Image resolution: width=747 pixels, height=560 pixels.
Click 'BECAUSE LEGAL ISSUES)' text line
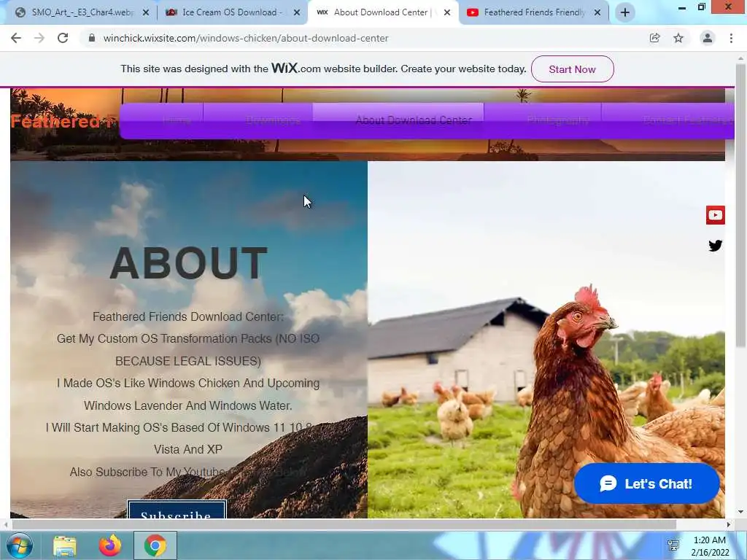[x=188, y=362]
